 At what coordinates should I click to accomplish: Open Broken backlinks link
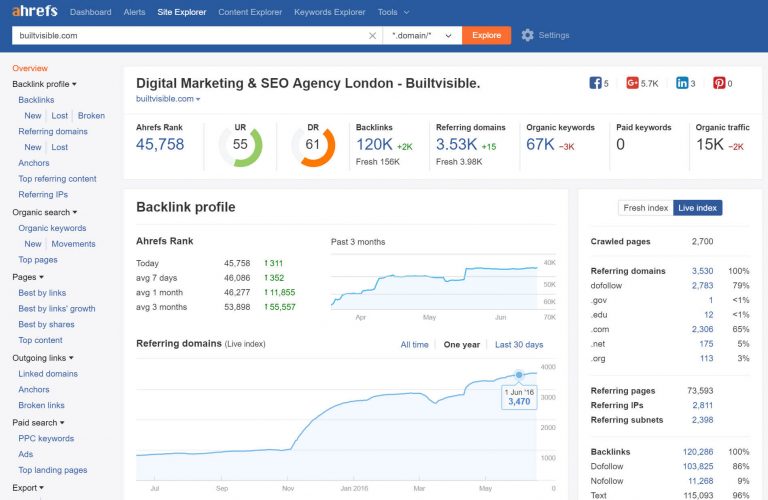(91, 116)
